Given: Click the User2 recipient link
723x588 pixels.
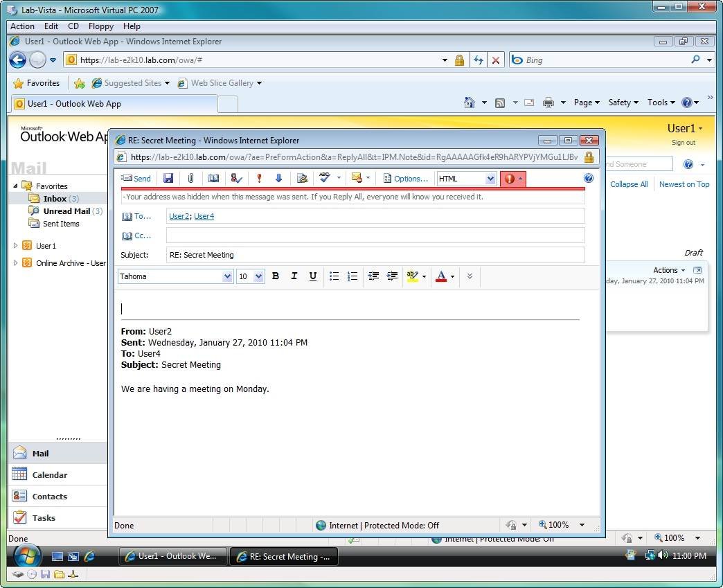Looking at the screenshot, I should pos(179,216).
